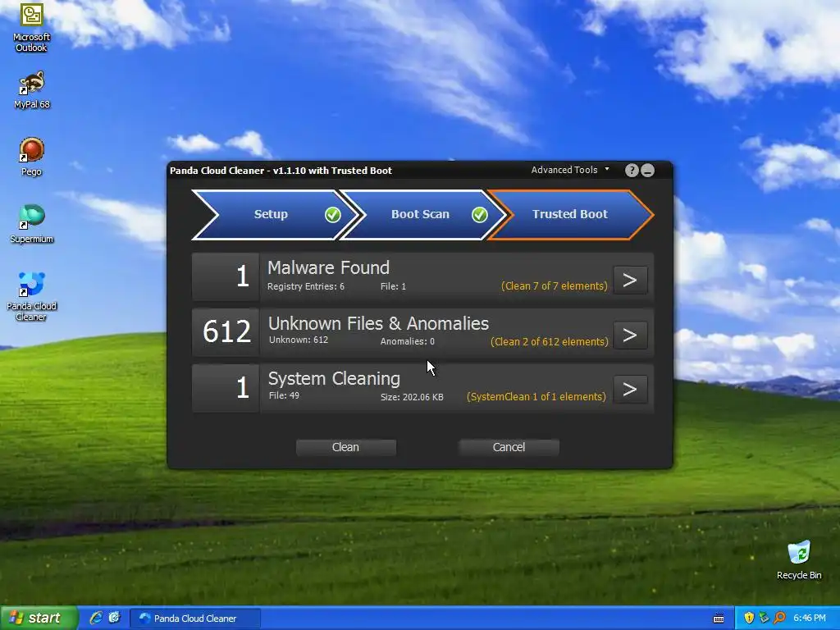Viewport: 840px width, 630px height.
Task: Open the Advanced Tools dropdown
Action: [x=570, y=170]
